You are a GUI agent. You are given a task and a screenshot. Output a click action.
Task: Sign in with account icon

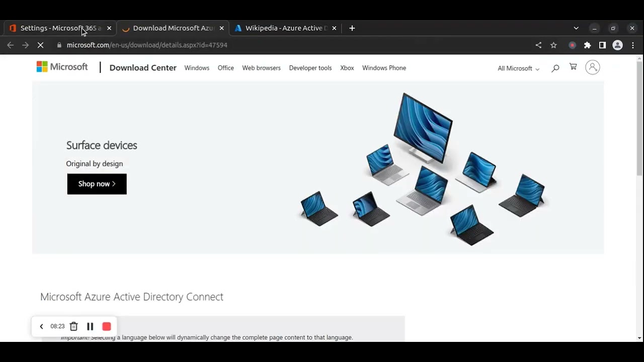tap(593, 67)
